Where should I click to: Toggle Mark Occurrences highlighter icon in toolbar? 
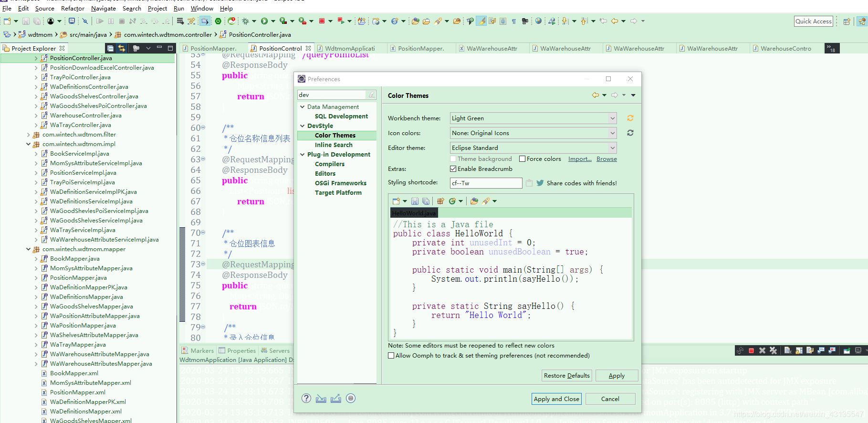coord(481,21)
